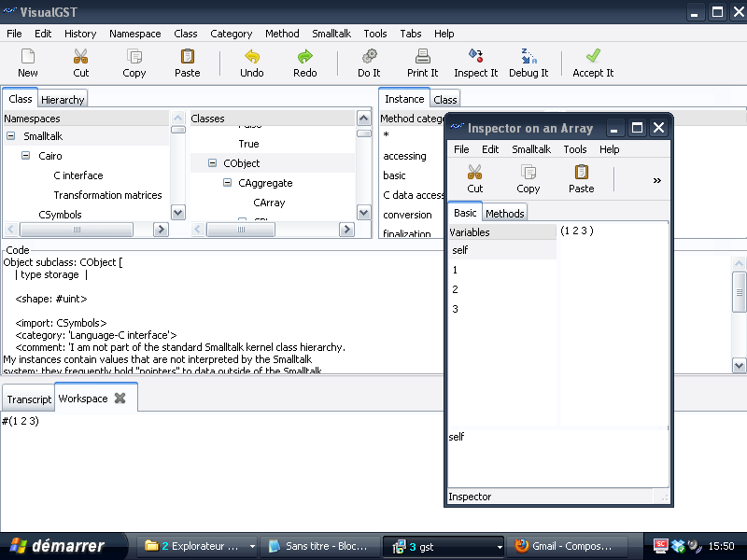Click the Paste clipboard icon in main toolbar

(188, 57)
